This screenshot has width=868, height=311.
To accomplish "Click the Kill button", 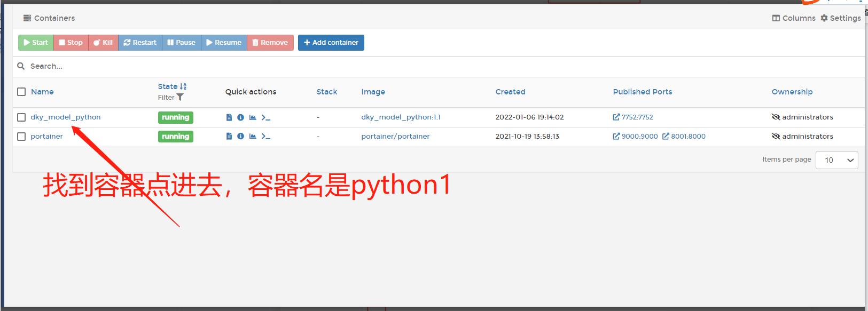I will pyautogui.click(x=103, y=43).
